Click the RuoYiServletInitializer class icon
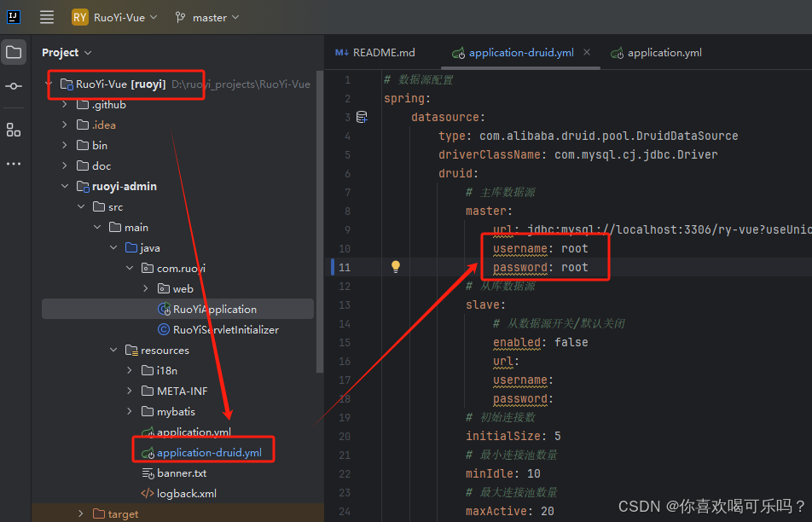 [164, 329]
